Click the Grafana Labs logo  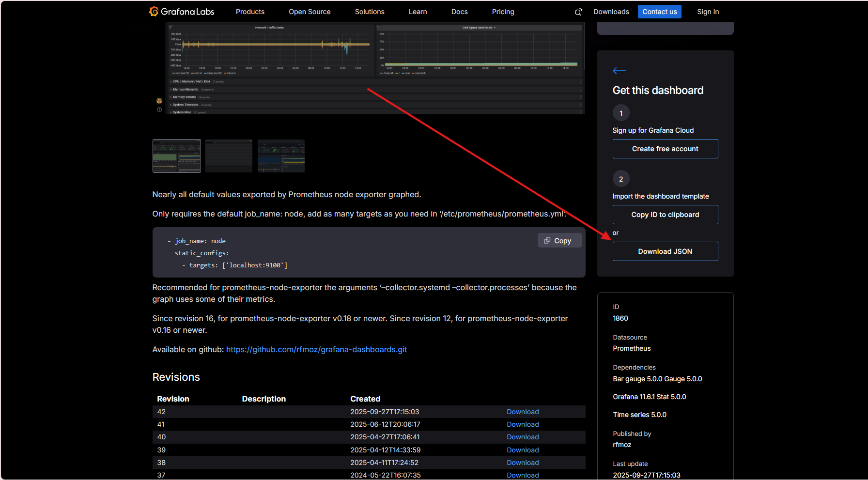coord(182,12)
